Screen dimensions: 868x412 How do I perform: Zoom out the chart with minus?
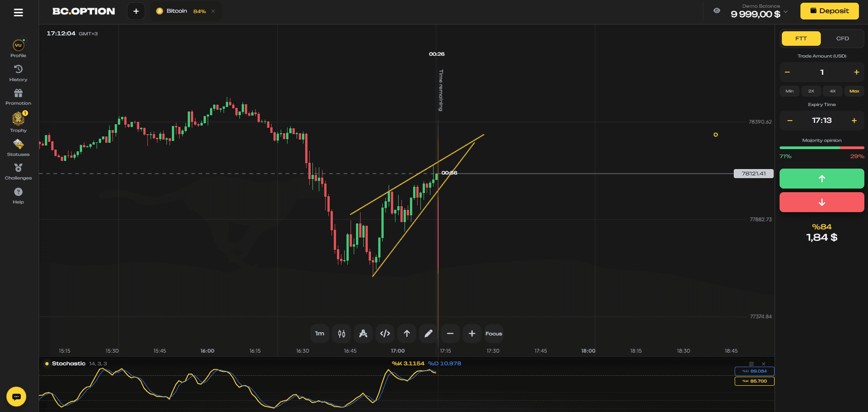(450, 334)
